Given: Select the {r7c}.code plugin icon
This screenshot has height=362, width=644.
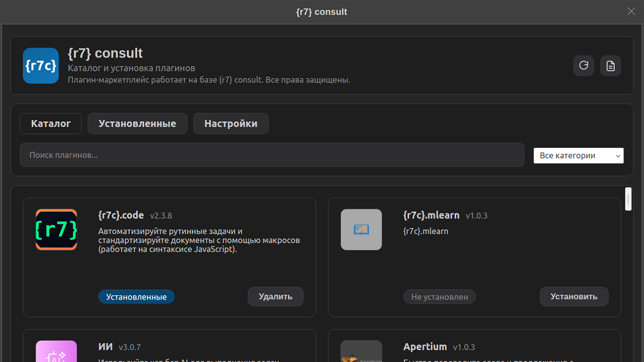Looking at the screenshot, I should point(56,230).
